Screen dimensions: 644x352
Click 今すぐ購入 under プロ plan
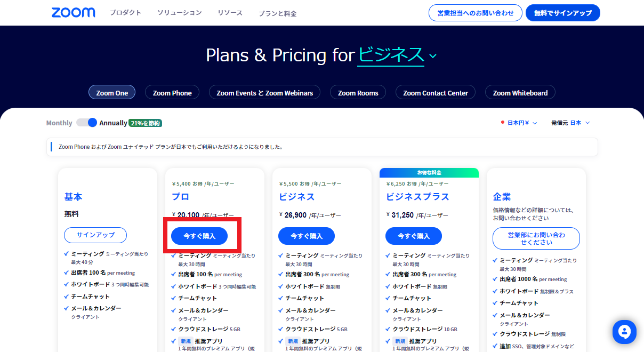(x=199, y=236)
